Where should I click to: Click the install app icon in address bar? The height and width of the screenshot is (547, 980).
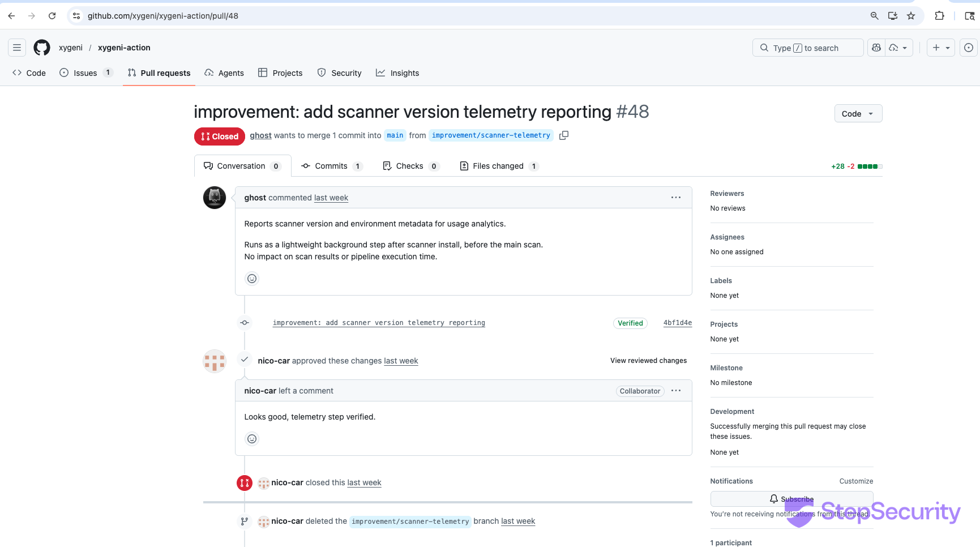(x=893, y=16)
